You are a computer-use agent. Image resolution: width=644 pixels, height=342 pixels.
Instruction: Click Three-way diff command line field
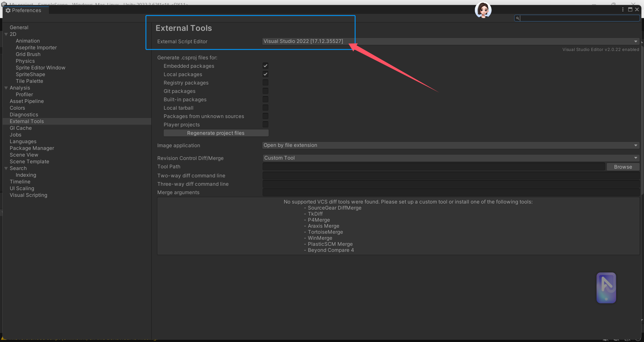point(451,184)
